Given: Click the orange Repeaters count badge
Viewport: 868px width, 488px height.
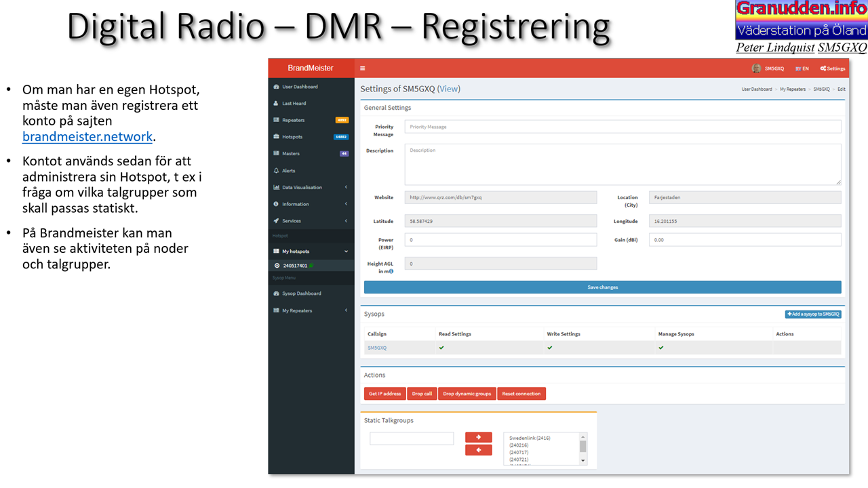Looking at the screenshot, I should point(342,120).
